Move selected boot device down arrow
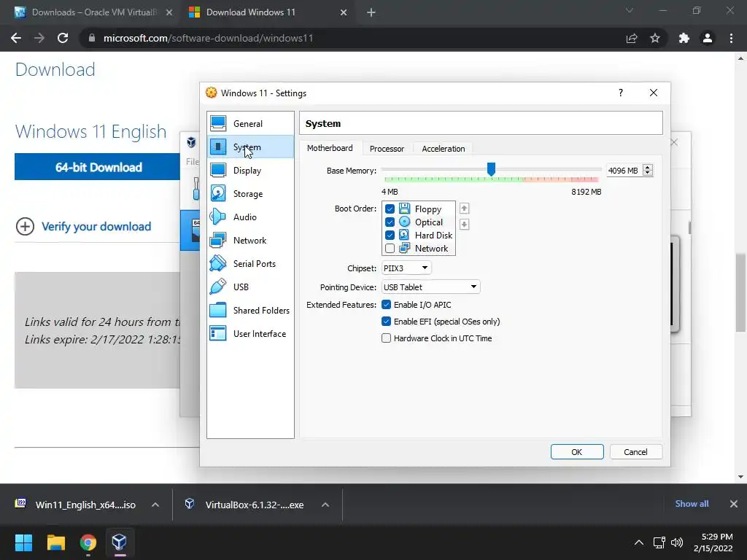 click(x=464, y=224)
